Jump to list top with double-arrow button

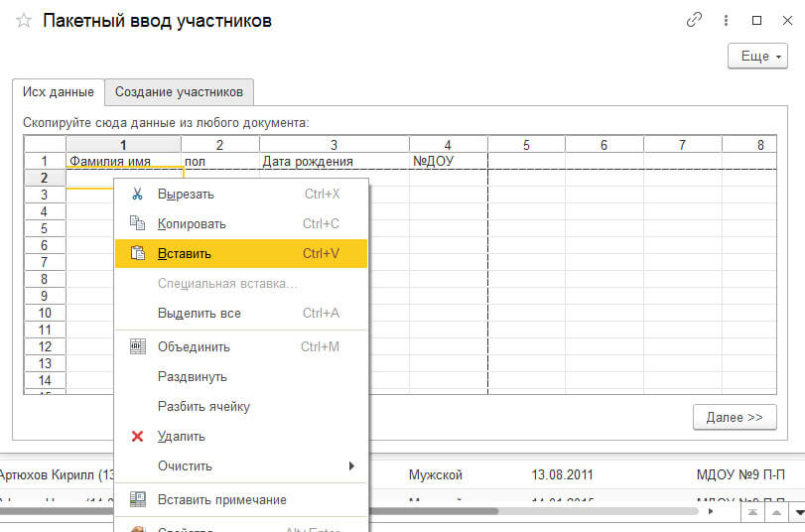pyautogui.click(x=755, y=511)
